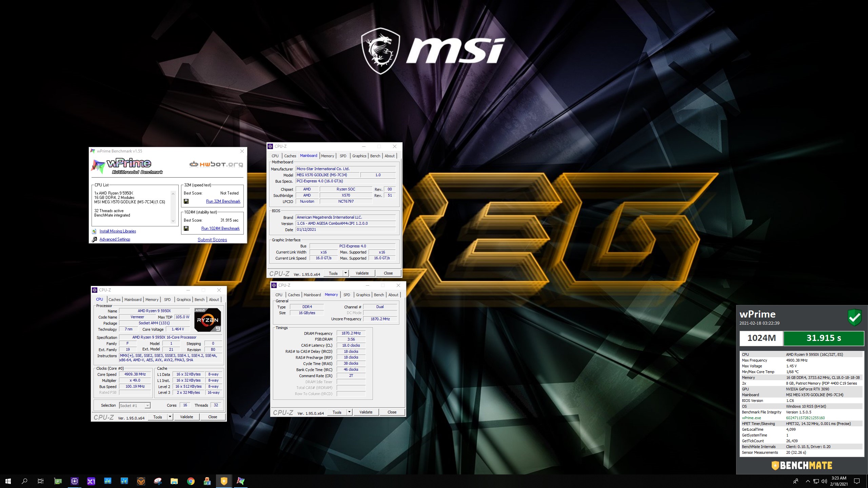The image size is (868, 488).
Task: Open File Explorer from the taskbar
Action: [x=174, y=481]
